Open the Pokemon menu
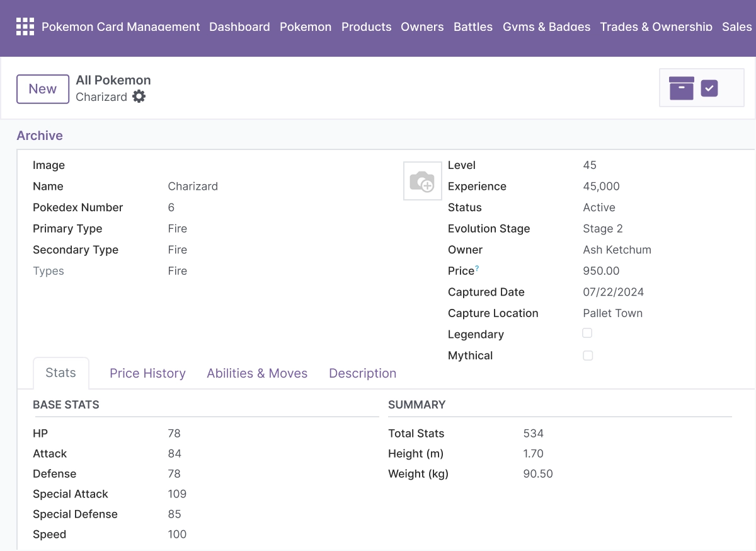The width and height of the screenshot is (756, 551). 306,26
